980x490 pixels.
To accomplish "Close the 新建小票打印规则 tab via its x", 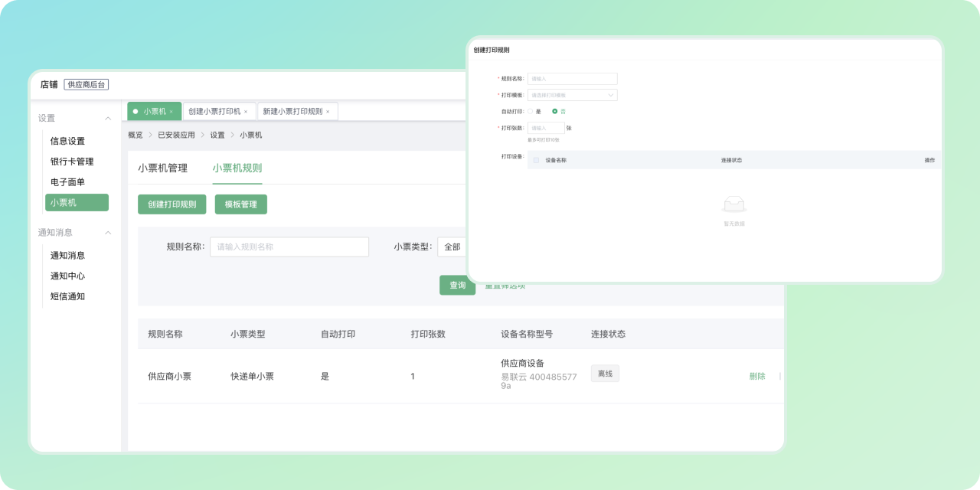I will 328,112.
